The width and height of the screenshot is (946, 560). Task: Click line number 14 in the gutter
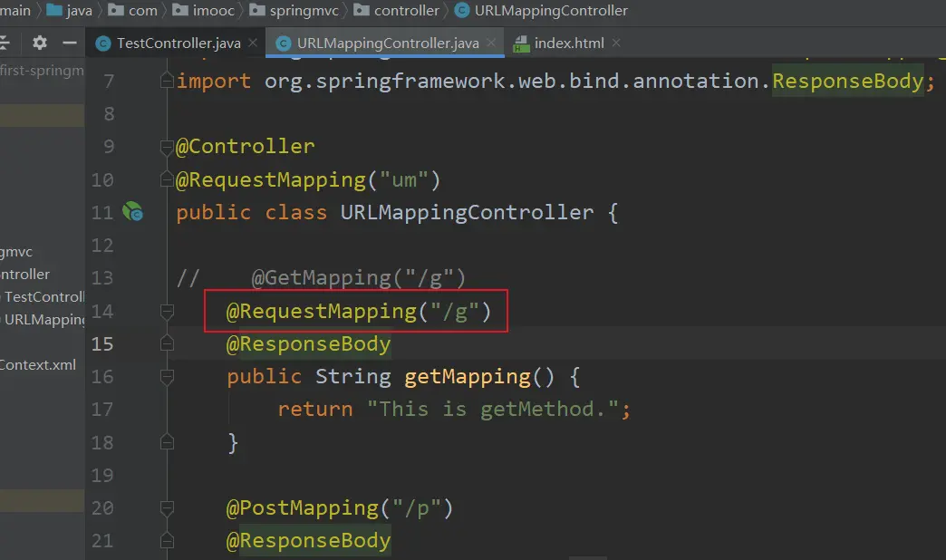tap(102, 312)
